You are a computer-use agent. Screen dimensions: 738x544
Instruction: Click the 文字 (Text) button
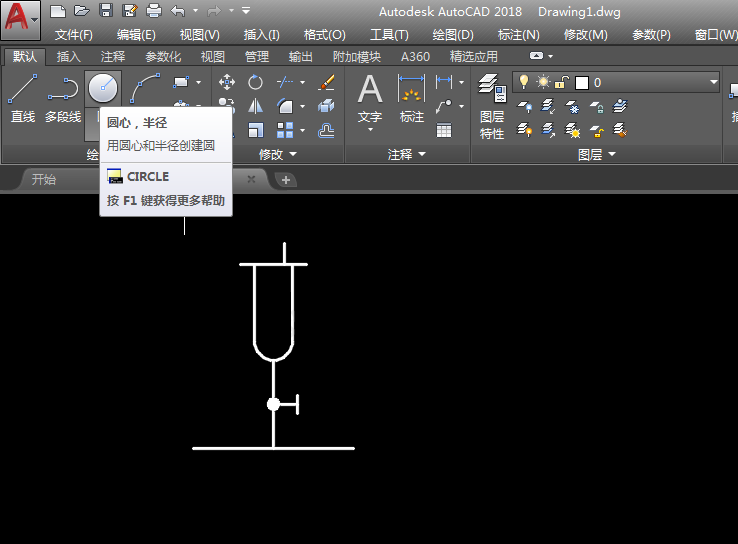(x=370, y=100)
